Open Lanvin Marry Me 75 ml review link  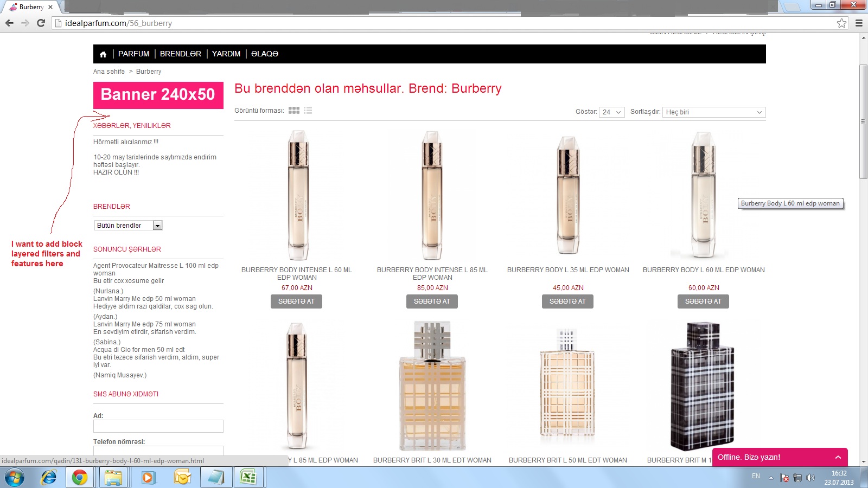[144, 324]
